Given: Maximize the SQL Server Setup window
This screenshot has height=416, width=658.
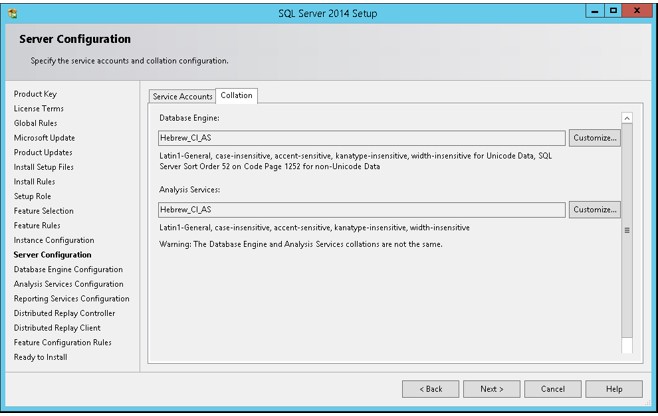Looking at the screenshot, I should tap(613, 11).
